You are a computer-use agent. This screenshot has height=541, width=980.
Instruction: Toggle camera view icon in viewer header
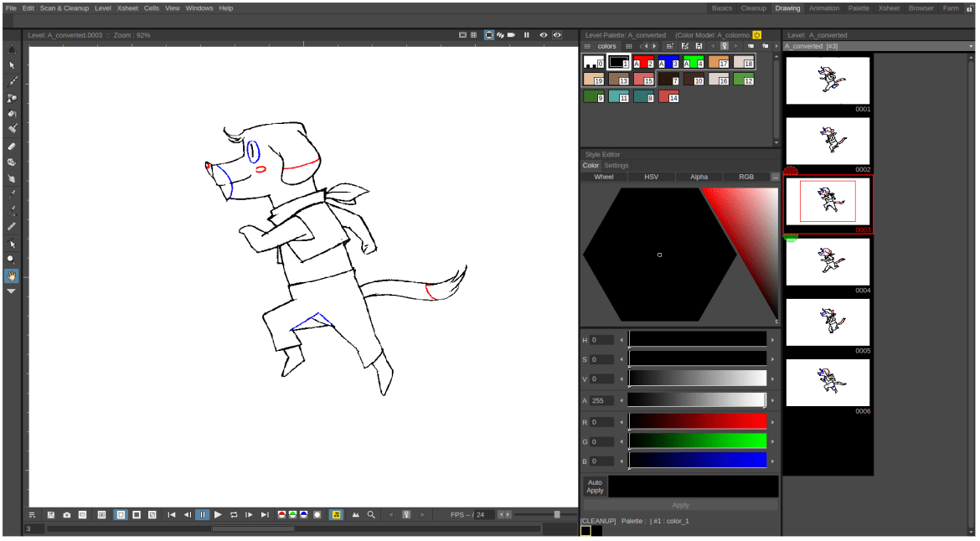[x=511, y=35]
